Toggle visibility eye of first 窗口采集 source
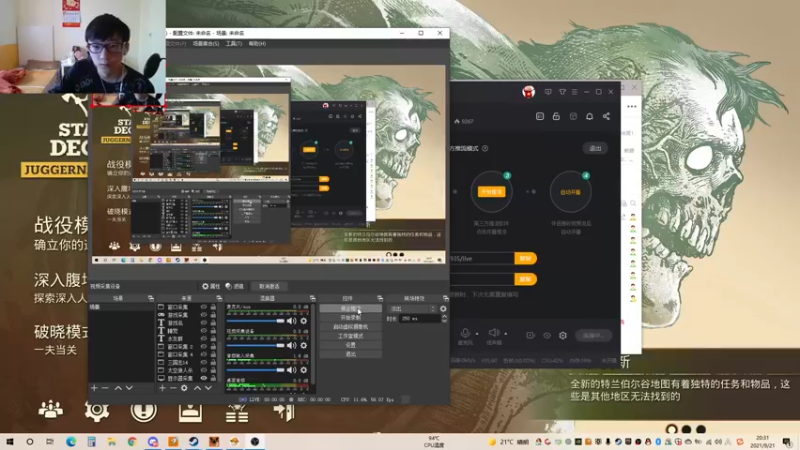Viewport: 800px width, 450px height. [x=204, y=307]
